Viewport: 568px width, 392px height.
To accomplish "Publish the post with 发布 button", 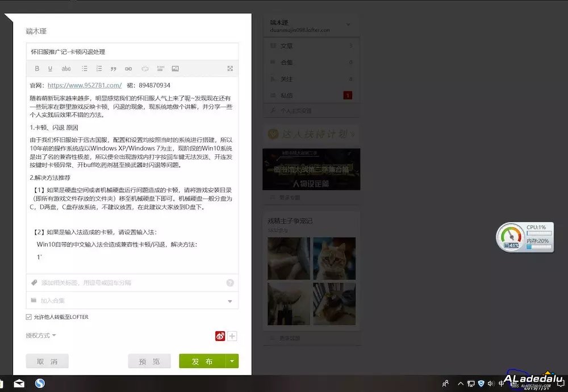I will coord(203,361).
